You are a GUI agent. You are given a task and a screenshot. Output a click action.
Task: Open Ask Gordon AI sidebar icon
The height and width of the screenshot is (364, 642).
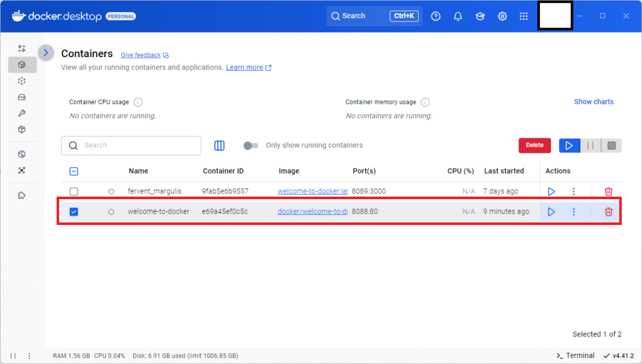click(x=22, y=48)
